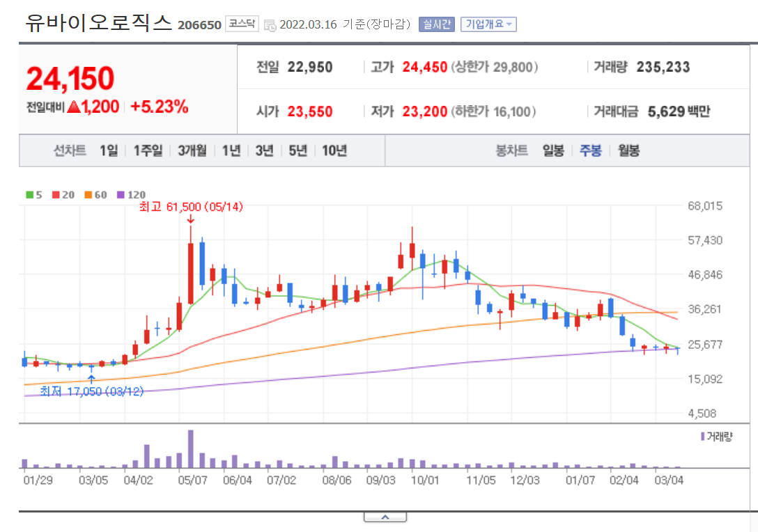Screen dimensions: 758x532
Task: Click the 10/01 date axis label
Action: [x=425, y=480]
